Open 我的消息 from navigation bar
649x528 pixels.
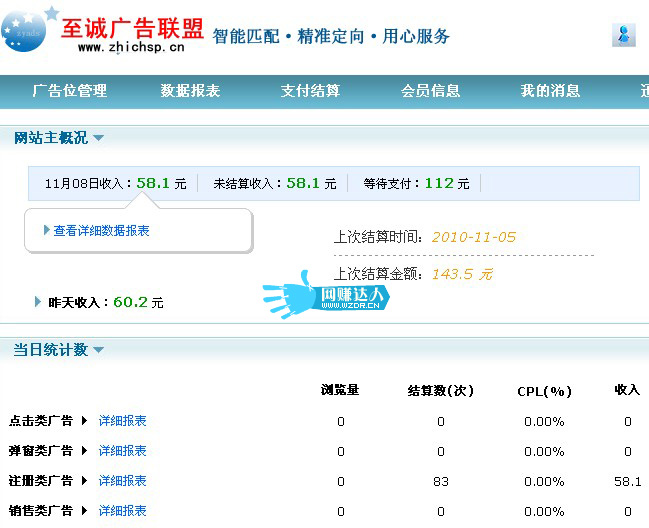[550, 91]
